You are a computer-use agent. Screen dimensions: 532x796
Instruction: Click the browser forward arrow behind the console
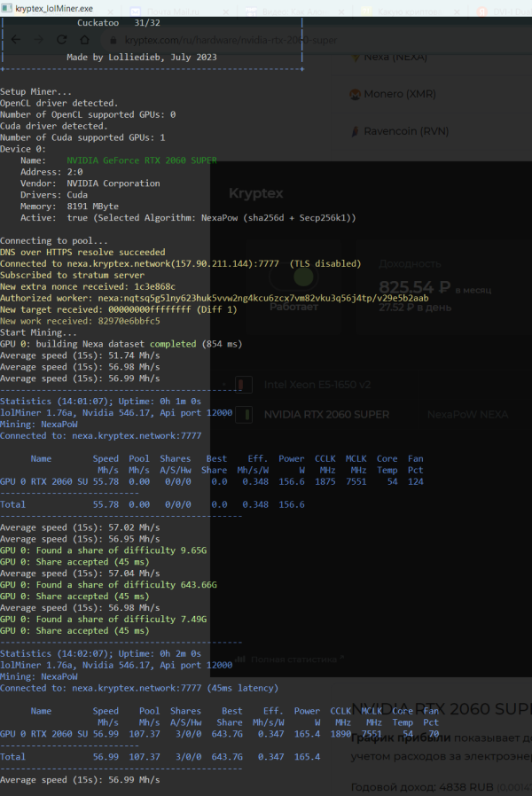39,40
